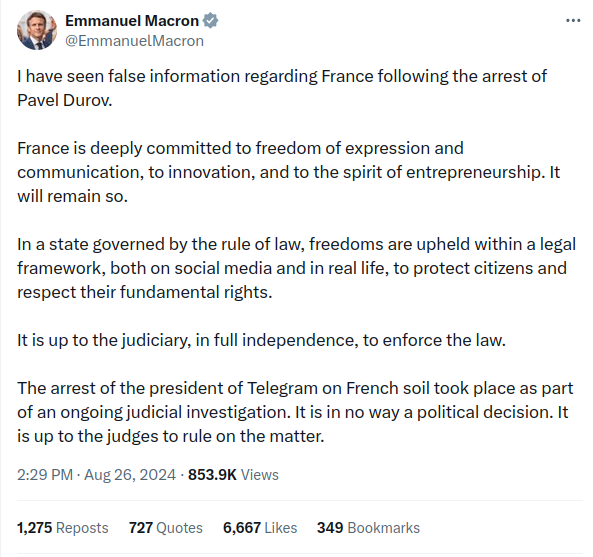Show the 1,275 Reposts list
The height and width of the screenshot is (557, 593).
click(x=63, y=528)
